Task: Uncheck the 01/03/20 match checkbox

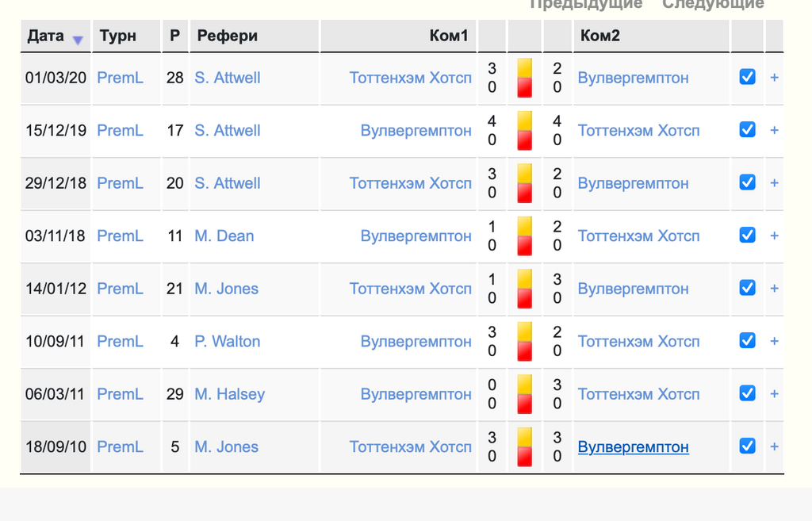Action: click(x=747, y=77)
